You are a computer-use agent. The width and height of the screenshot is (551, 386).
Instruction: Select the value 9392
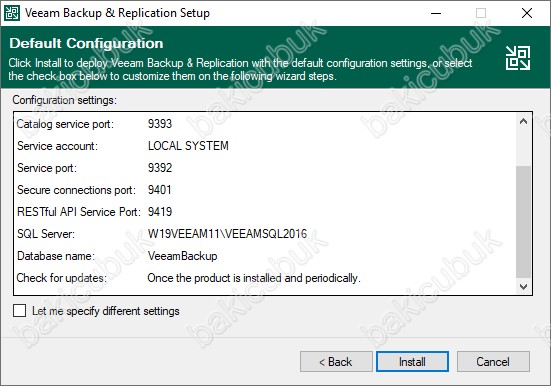click(160, 168)
